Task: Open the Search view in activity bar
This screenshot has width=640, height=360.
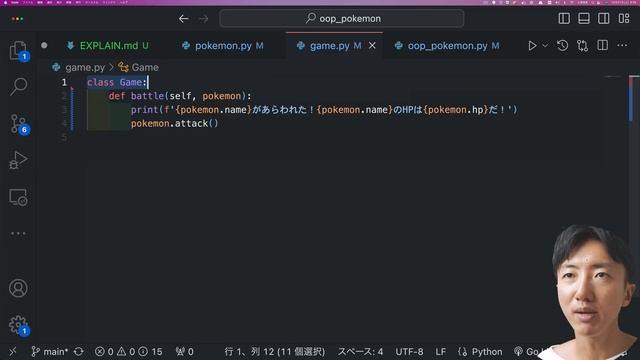Action: tap(18, 87)
